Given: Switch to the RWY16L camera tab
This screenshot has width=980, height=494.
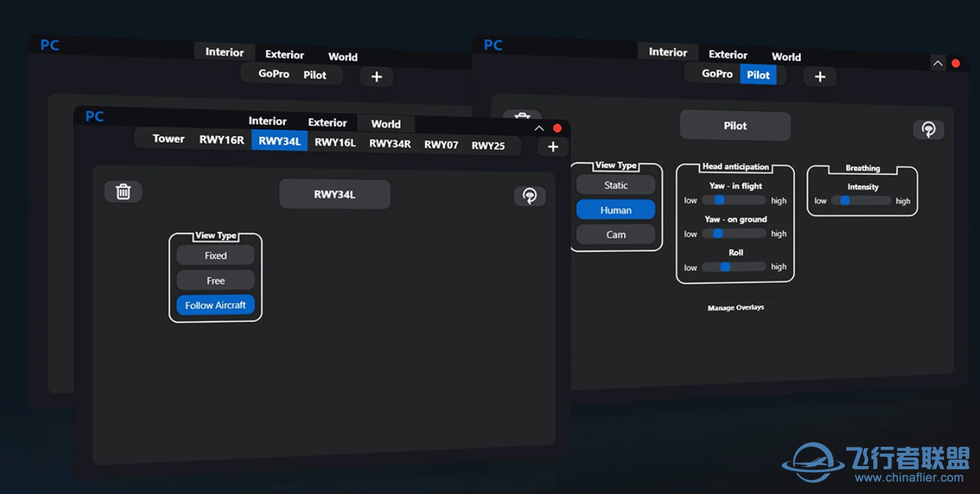Looking at the screenshot, I should [335, 142].
